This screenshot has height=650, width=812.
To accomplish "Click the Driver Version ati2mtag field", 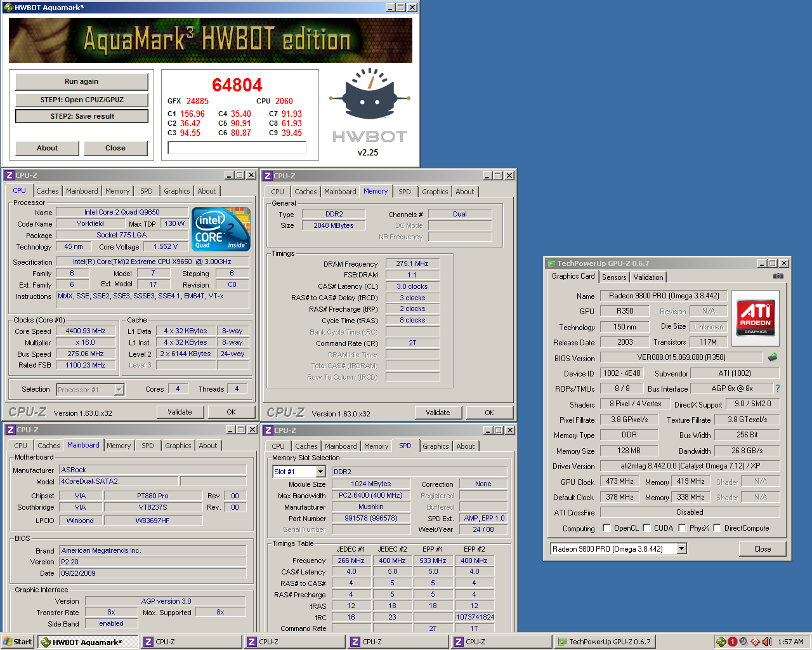I will (x=690, y=466).
